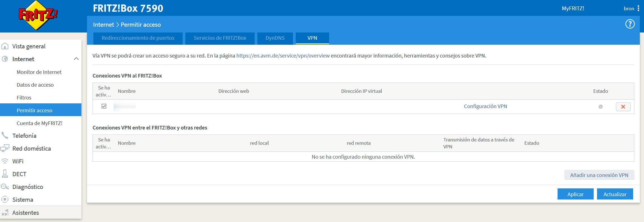Click 'Transmisión de datos a través de VPN' header
Viewport: 644px width, 222px height.
(x=479, y=143)
